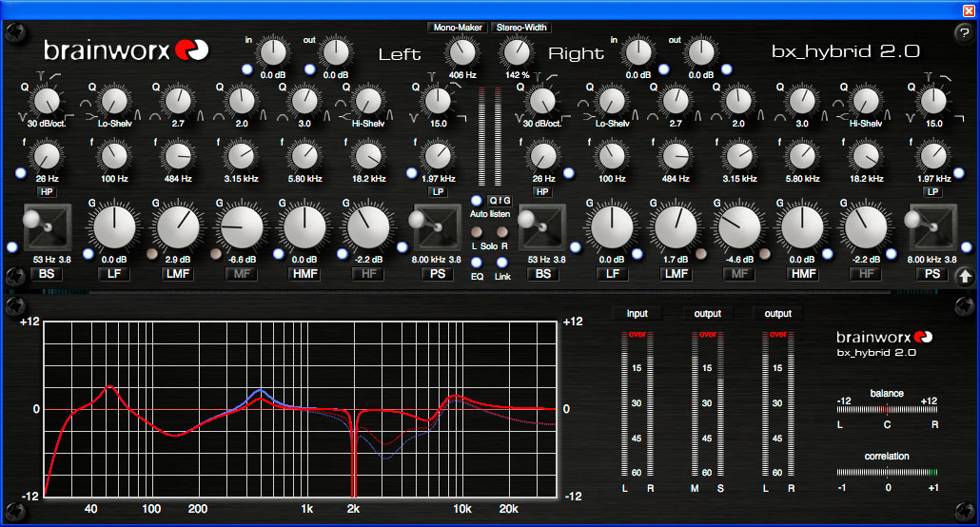
Task: Click Left Lo-Shelv Q knob
Action: click(114, 101)
